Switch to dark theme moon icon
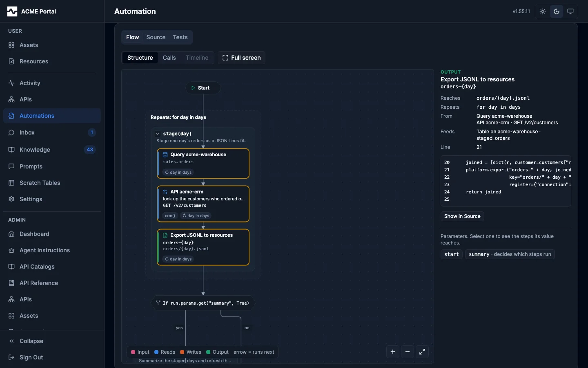 [557, 11]
